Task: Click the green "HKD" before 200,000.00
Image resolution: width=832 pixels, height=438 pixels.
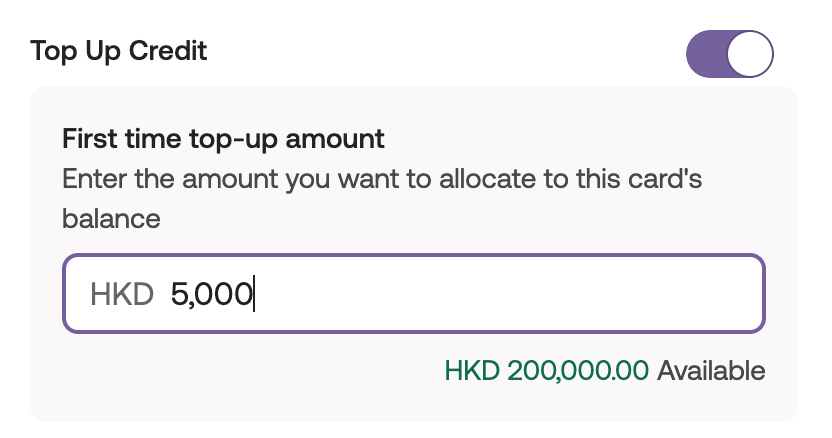Action: 473,371
